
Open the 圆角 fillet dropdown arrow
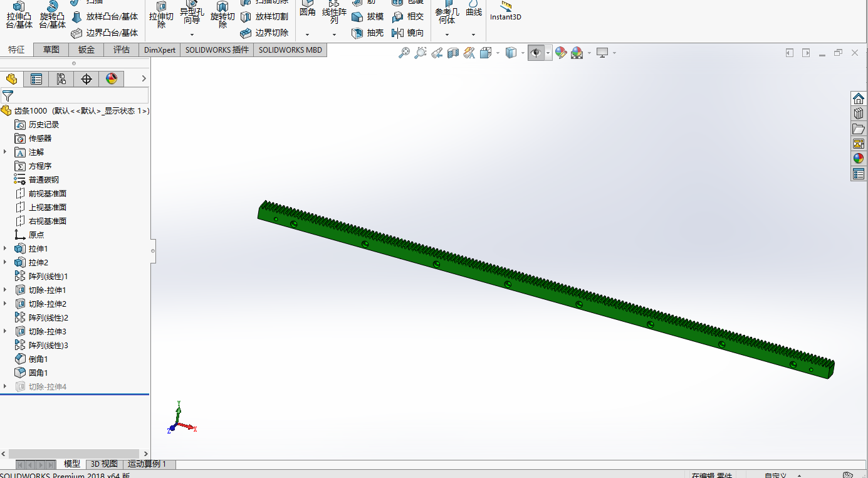pos(307,35)
